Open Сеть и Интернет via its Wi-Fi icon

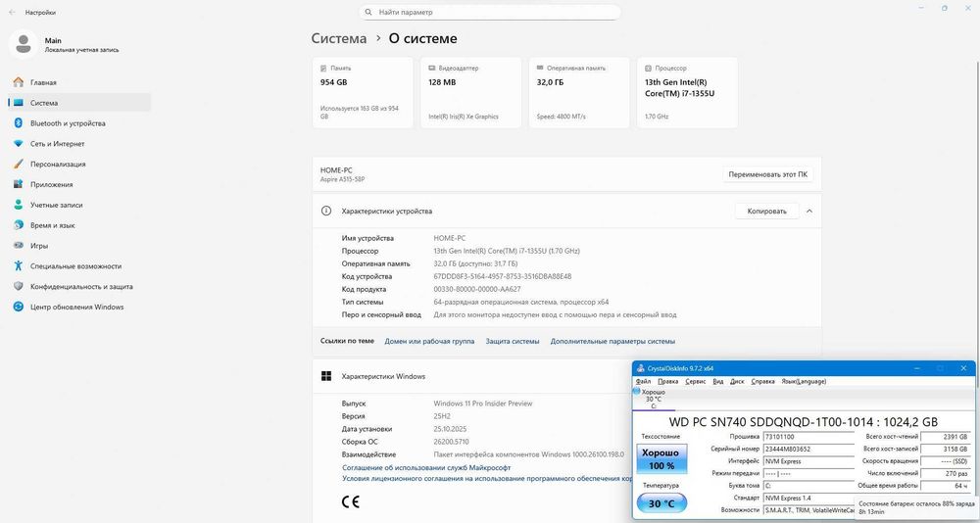click(18, 144)
